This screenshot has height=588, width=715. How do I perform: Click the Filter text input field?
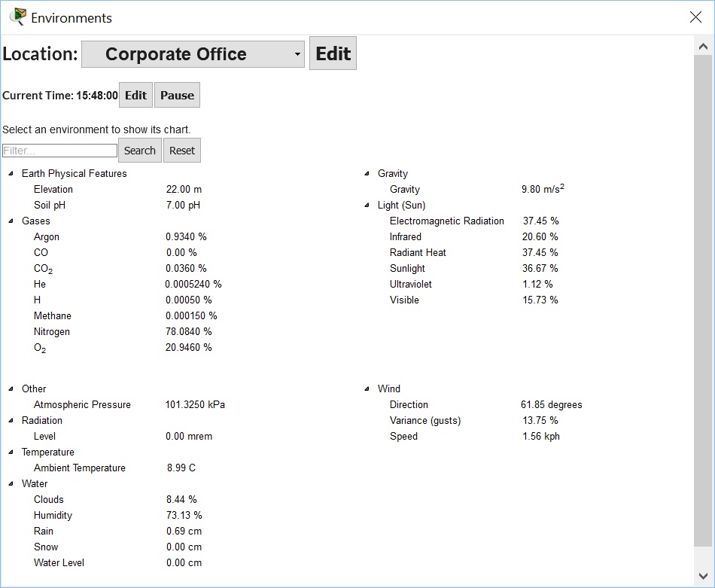[x=60, y=151]
